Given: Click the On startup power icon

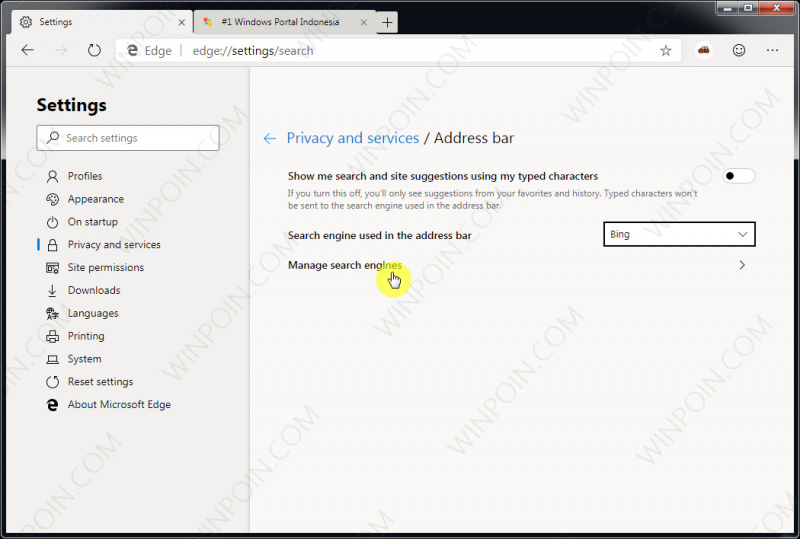Looking at the screenshot, I should 52,222.
